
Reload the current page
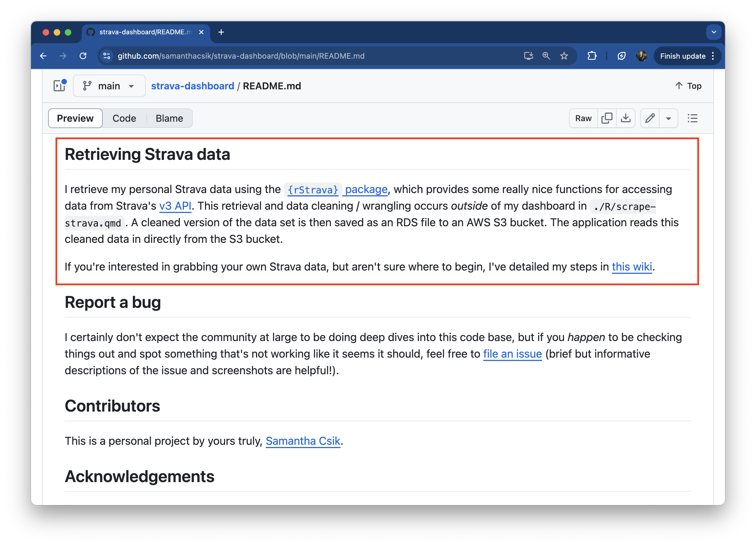tap(83, 56)
